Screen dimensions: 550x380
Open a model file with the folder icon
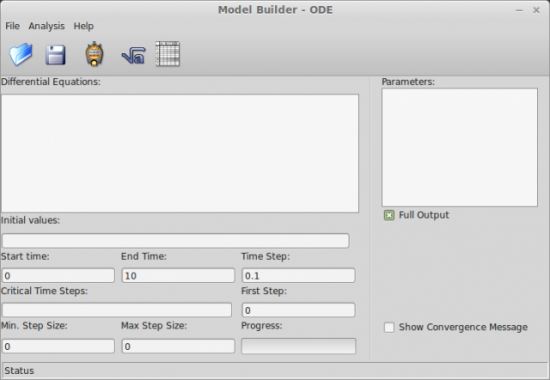(x=21, y=54)
